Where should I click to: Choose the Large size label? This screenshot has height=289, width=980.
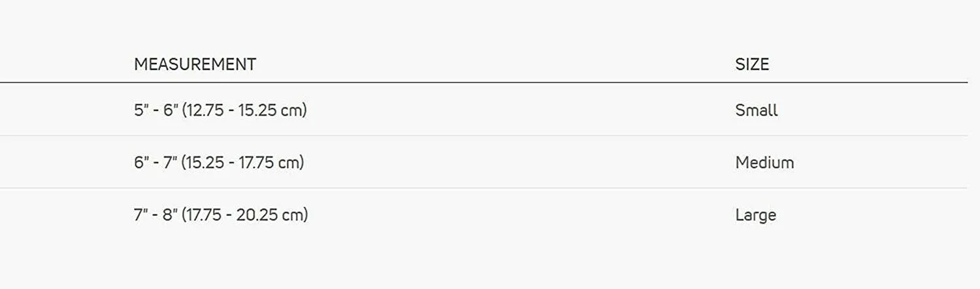coord(755,215)
